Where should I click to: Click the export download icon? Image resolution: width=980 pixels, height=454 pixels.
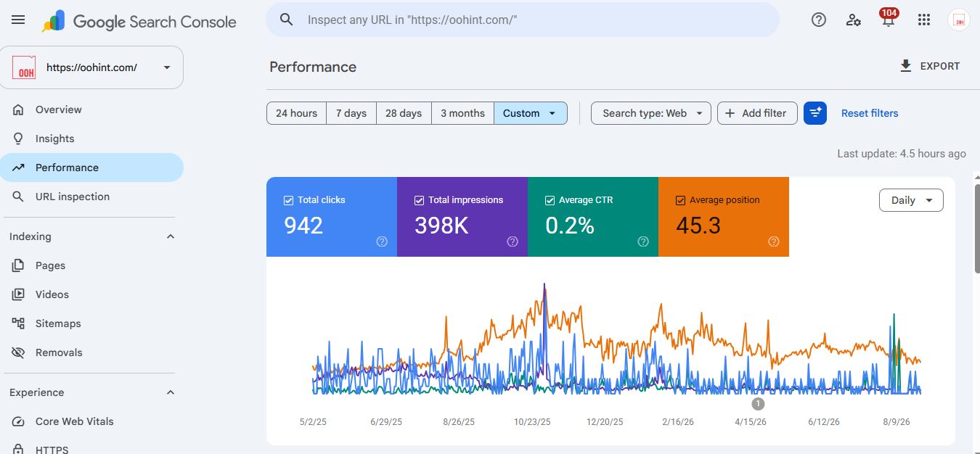[905, 66]
